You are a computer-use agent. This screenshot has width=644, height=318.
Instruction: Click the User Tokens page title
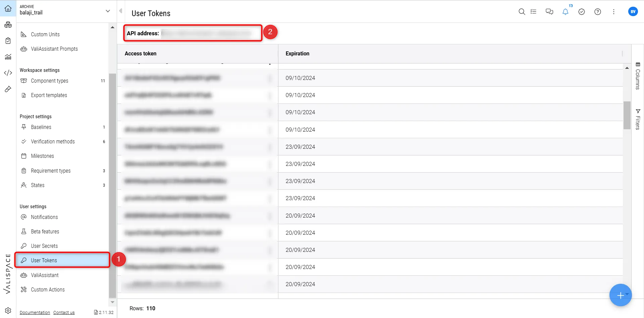click(x=151, y=13)
